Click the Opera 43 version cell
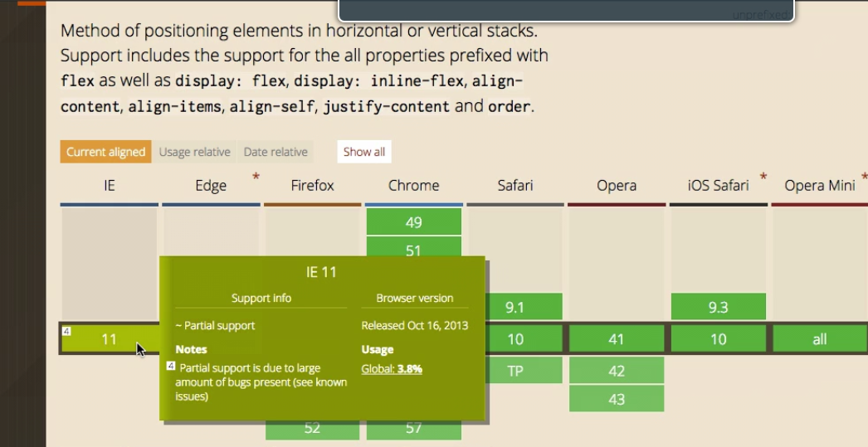 coord(616,399)
